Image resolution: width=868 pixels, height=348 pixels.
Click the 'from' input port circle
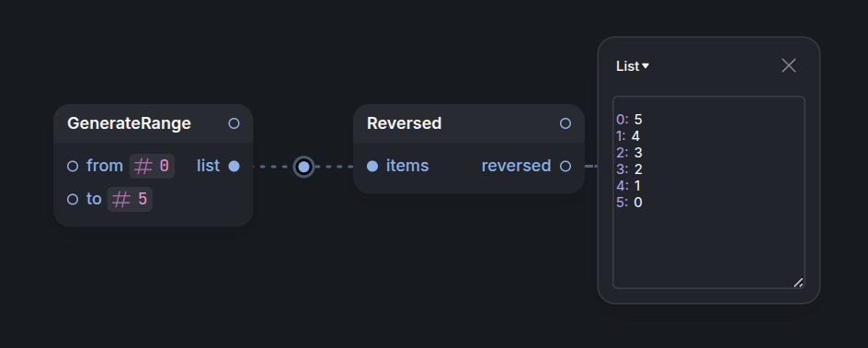(x=73, y=167)
